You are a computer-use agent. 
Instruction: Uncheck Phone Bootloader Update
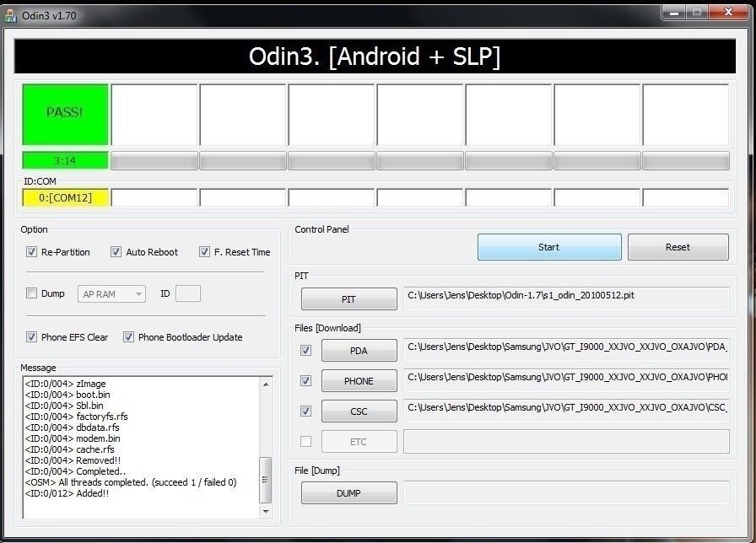[129, 336]
